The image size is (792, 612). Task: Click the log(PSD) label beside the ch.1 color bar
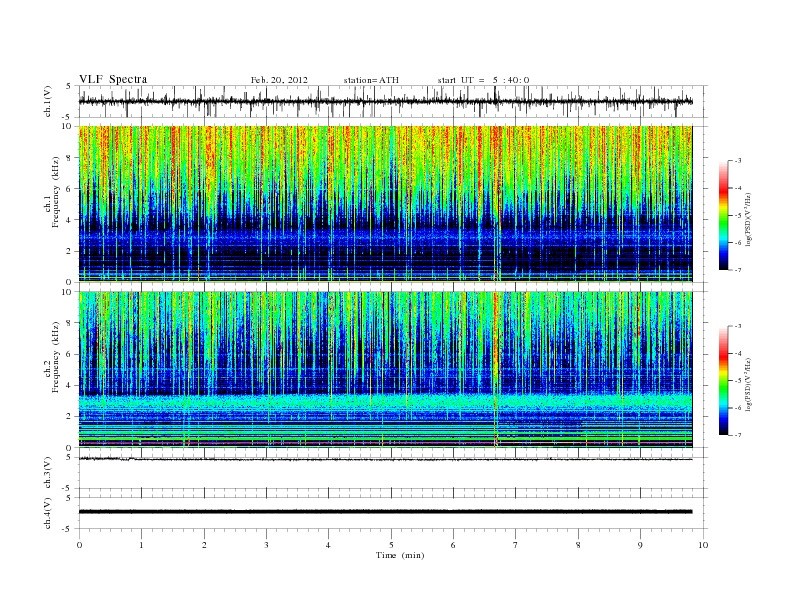coord(749,219)
